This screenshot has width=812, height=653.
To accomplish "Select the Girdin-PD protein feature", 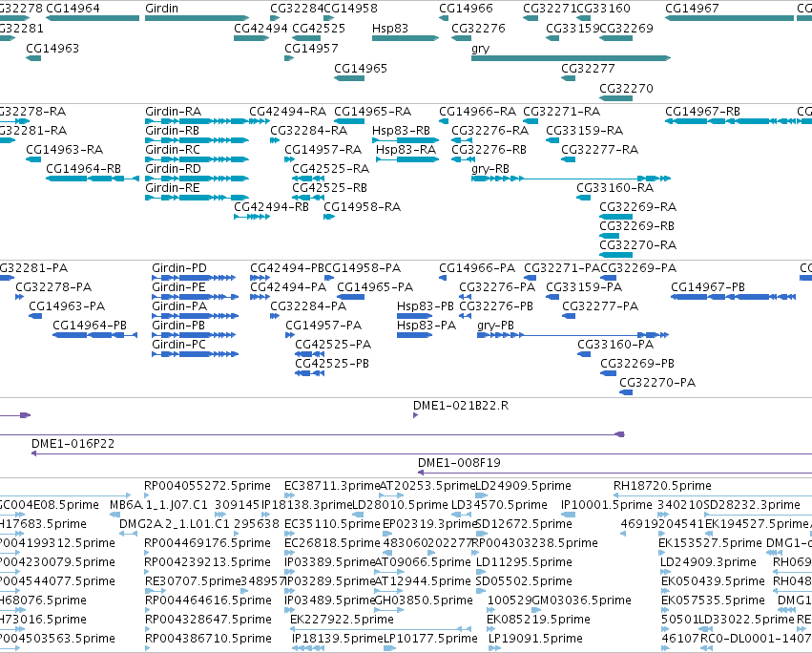I will [194, 278].
